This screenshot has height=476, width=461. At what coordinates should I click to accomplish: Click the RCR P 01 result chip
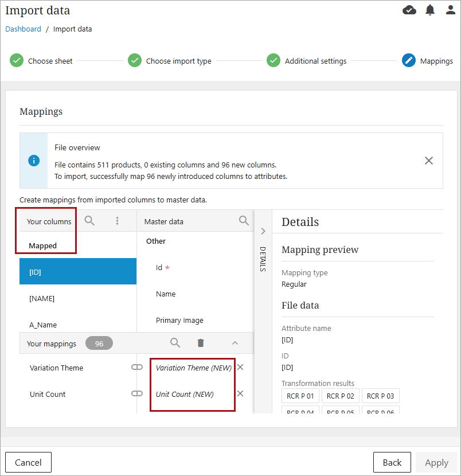(300, 396)
